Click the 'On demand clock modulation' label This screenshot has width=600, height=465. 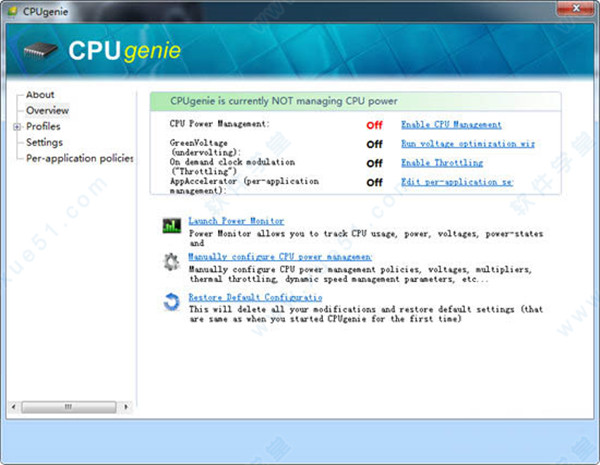pos(232,166)
